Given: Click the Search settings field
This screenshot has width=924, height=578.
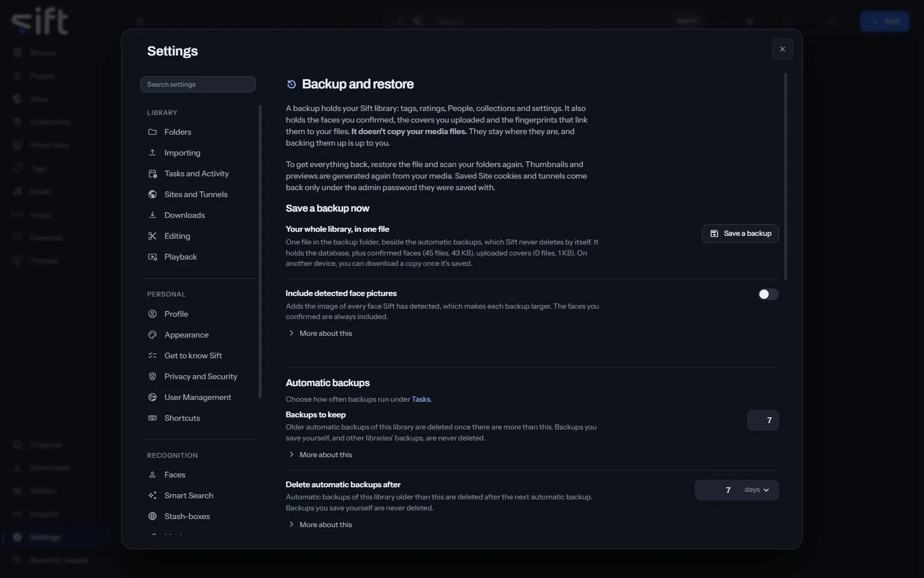Looking at the screenshot, I should pyautogui.click(x=198, y=84).
